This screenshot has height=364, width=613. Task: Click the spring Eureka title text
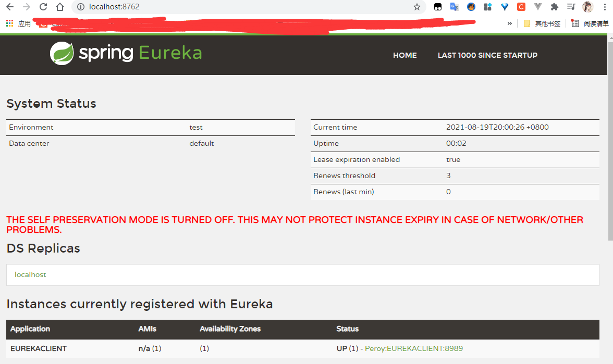(140, 53)
